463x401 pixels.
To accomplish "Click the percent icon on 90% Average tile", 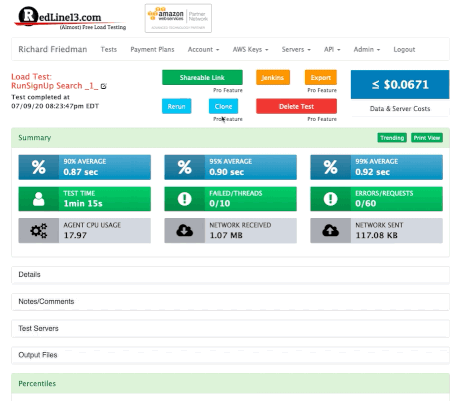I will [x=39, y=167].
